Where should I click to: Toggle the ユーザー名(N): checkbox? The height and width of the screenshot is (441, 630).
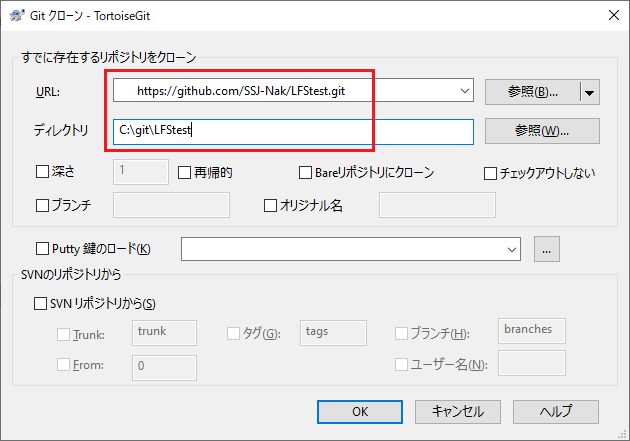click(401, 365)
